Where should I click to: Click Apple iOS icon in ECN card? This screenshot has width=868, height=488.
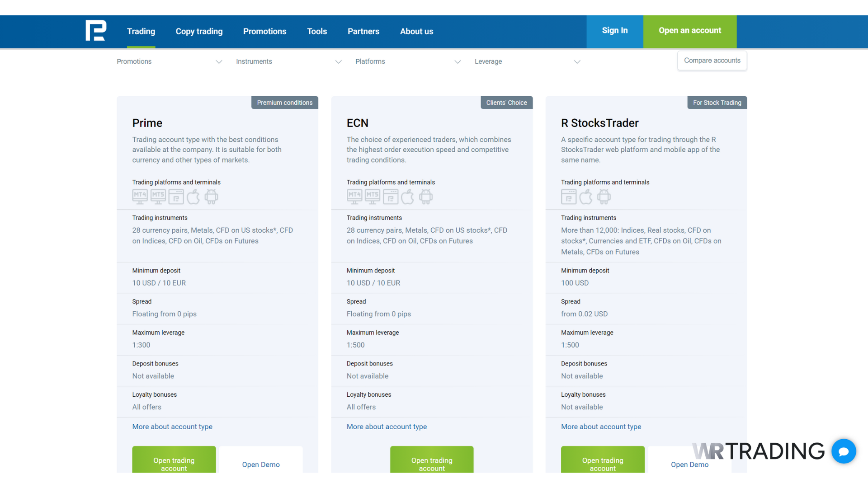408,197
